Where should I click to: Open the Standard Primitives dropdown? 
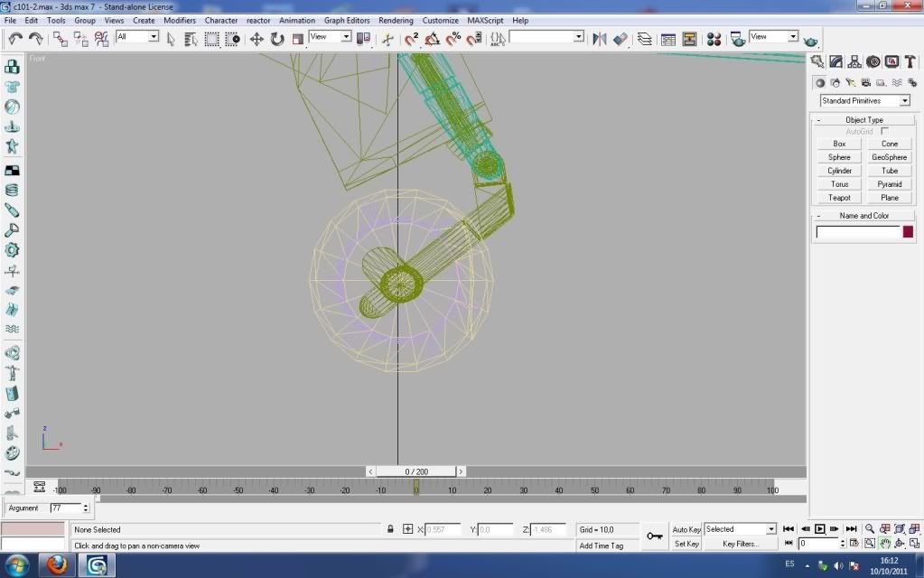click(x=864, y=100)
